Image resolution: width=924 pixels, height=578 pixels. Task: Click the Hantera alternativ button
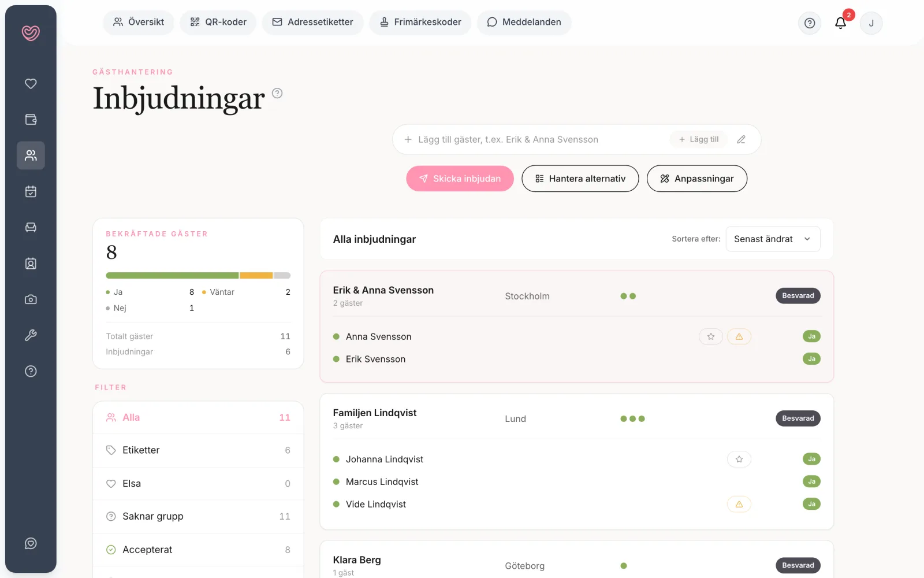coord(580,179)
